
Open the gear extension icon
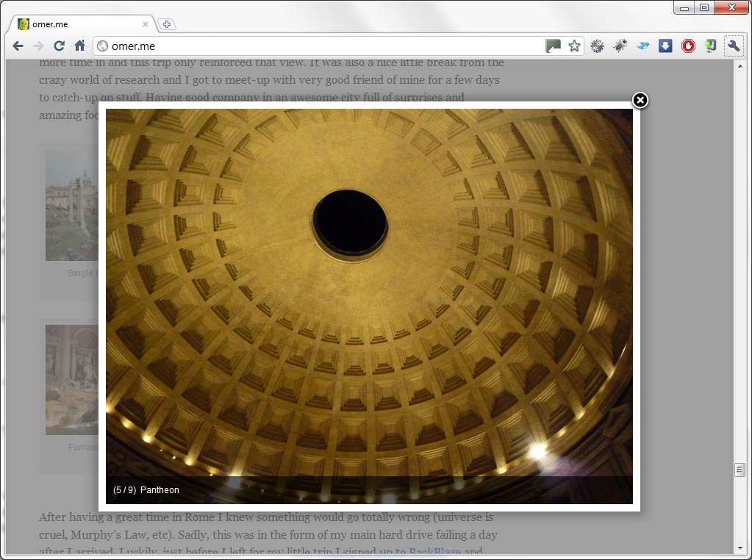pyautogui.click(x=597, y=46)
